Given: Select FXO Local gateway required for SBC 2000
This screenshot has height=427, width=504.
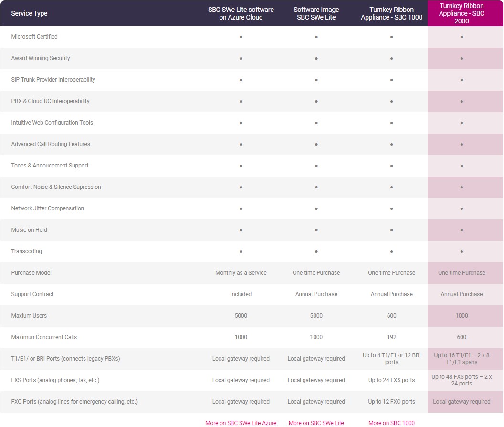Looking at the screenshot, I should pyautogui.click(x=462, y=402).
